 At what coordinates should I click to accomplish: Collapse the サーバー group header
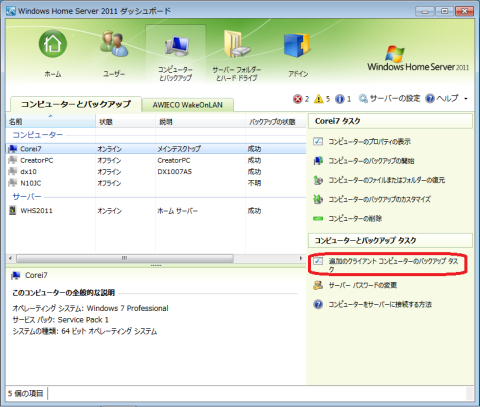click(x=27, y=197)
